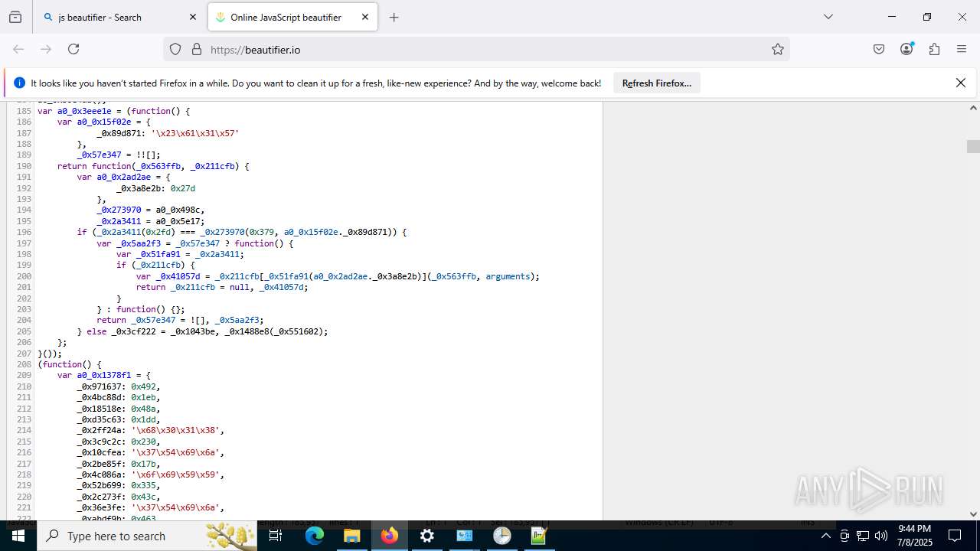The height and width of the screenshot is (551, 980).
Task: Open Task View on taskbar
Action: (x=276, y=536)
